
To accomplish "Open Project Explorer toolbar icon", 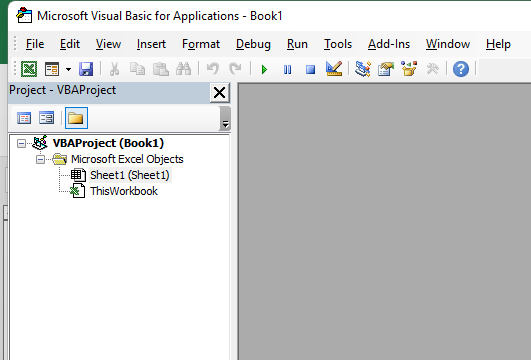I will (363, 69).
